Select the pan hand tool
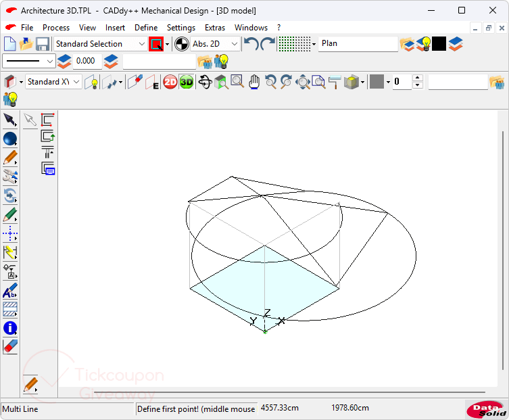Image resolution: width=509 pixels, height=420 pixels. click(254, 82)
